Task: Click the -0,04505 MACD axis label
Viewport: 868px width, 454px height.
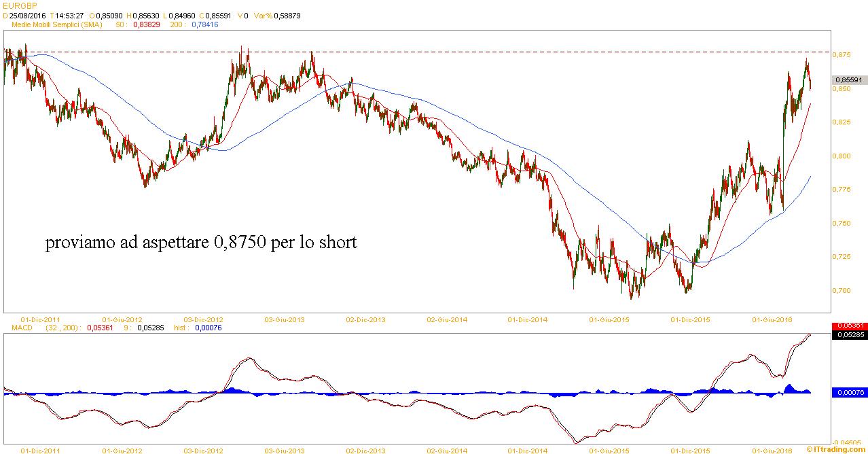Action: [x=846, y=442]
